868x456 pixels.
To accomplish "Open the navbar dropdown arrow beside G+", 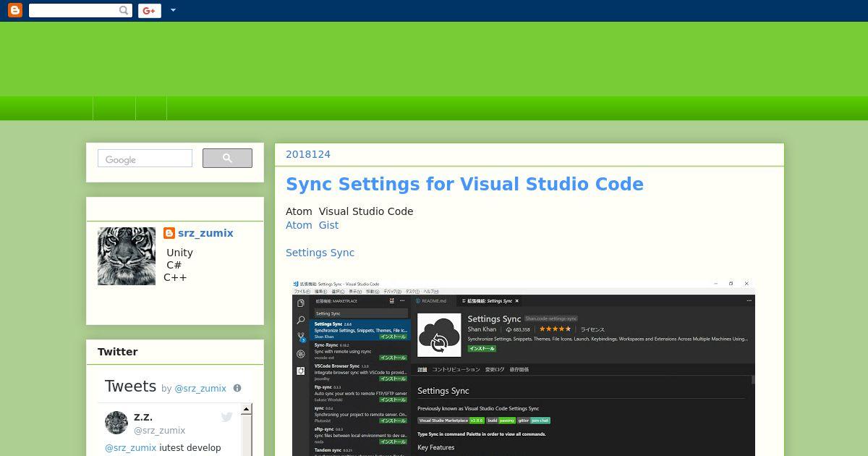I will [173, 11].
